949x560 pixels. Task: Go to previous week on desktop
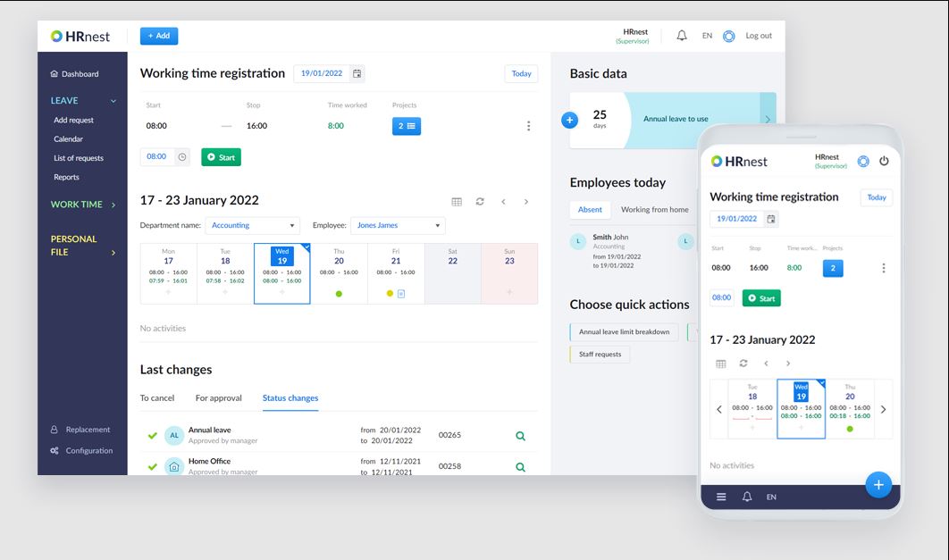[x=504, y=201]
